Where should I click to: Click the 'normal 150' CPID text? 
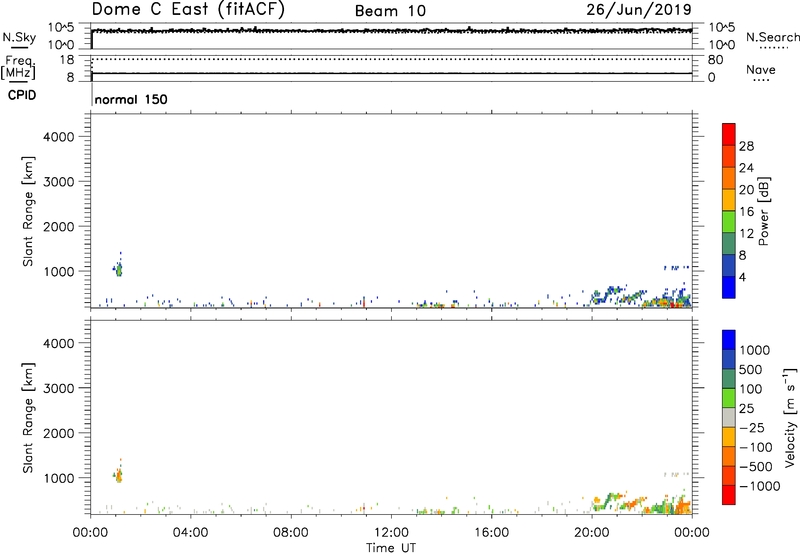point(131,99)
